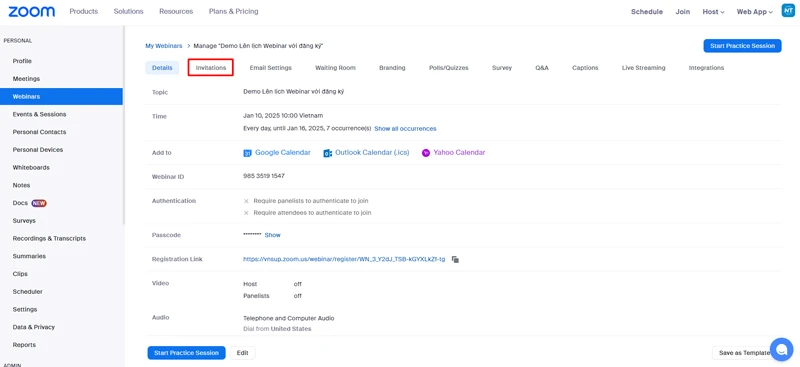Switch to the Captions tab

tap(585, 68)
